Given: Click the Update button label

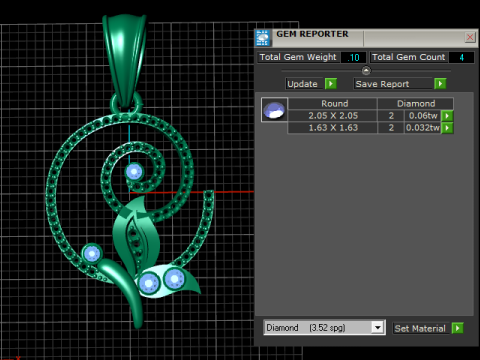Looking at the screenshot, I should click(x=305, y=84).
